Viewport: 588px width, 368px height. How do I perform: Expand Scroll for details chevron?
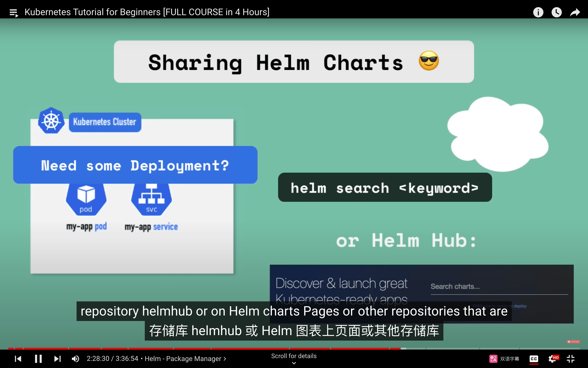[294, 363]
